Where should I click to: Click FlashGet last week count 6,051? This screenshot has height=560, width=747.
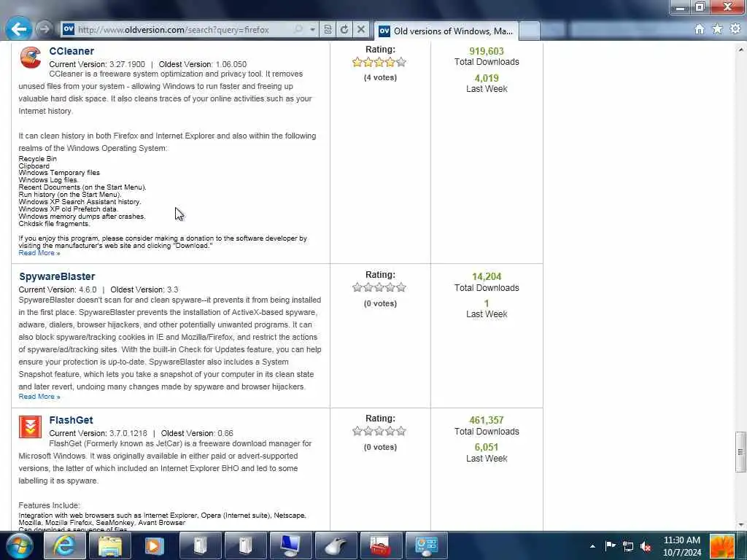click(x=487, y=447)
